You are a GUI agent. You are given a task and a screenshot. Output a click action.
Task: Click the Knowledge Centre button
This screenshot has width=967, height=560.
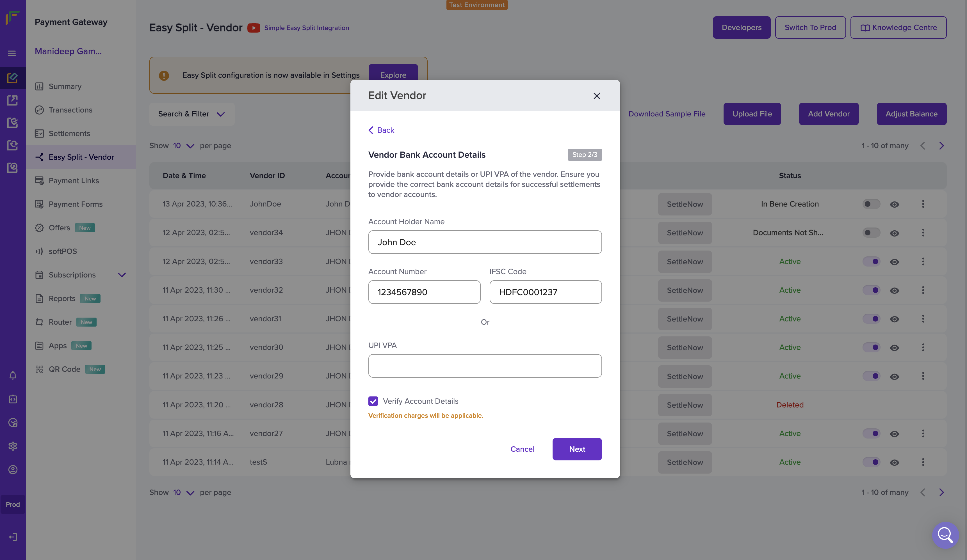899,27
